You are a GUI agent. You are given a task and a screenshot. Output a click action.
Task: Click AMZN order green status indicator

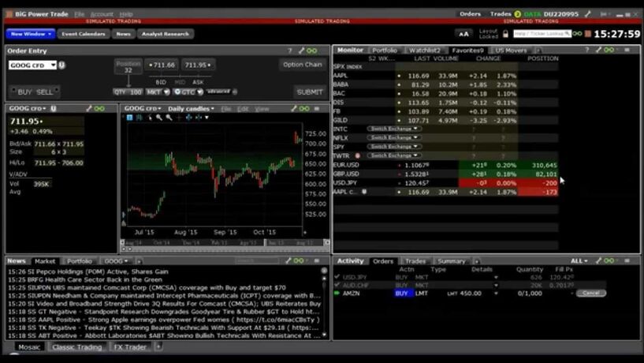(337, 293)
